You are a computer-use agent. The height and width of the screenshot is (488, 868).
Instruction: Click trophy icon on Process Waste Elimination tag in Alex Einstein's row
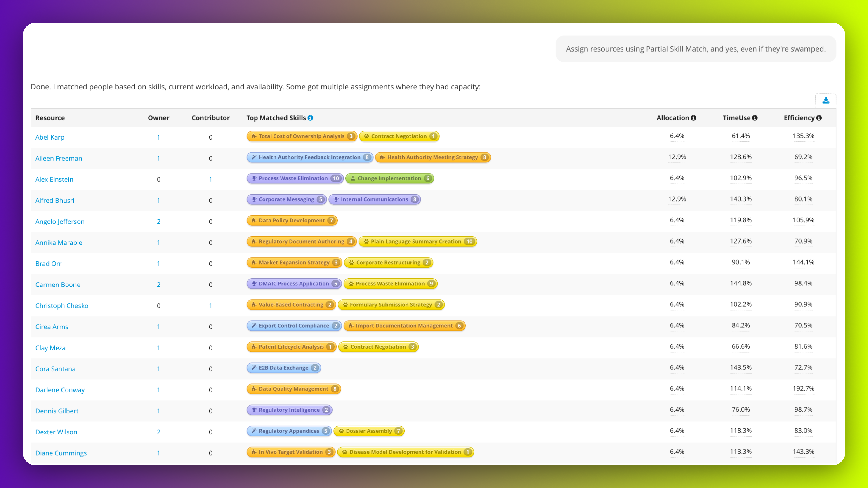[254, 178]
